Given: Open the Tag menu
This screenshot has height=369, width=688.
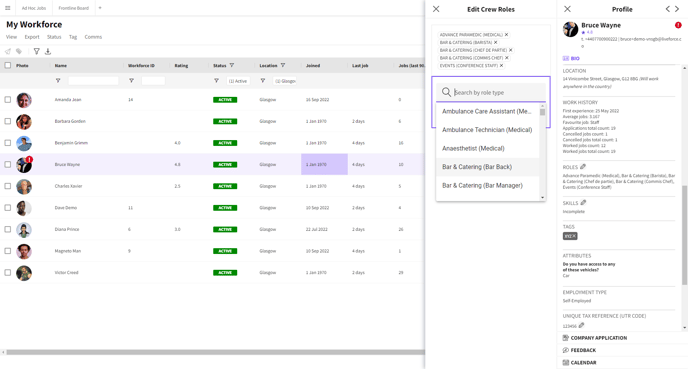Looking at the screenshot, I should (x=73, y=37).
